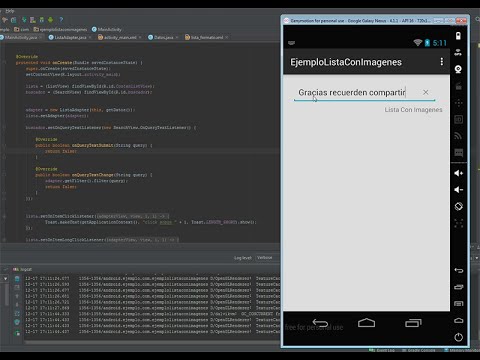The width and height of the screenshot is (480, 360).
Task: Collapse the onCreate method fold marker
Action: point(4,63)
